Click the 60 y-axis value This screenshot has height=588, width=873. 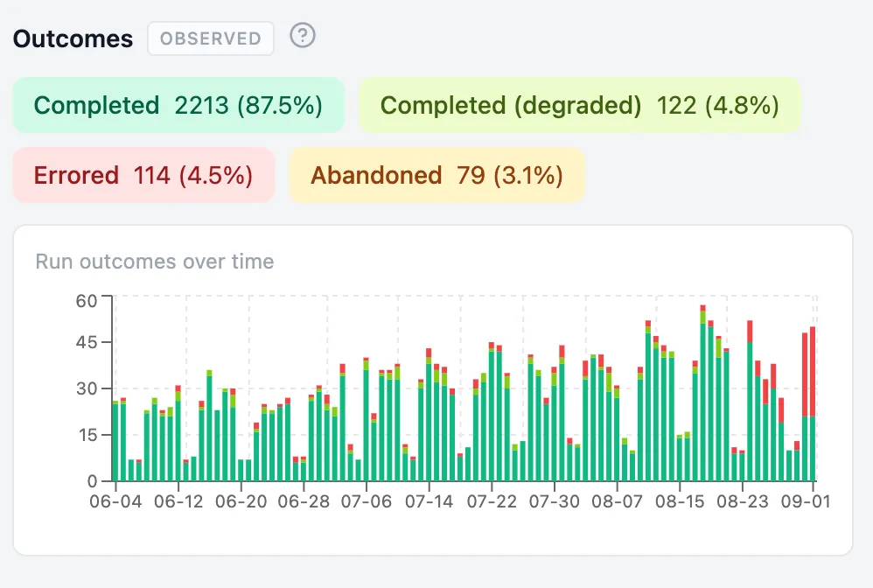tap(87, 301)
